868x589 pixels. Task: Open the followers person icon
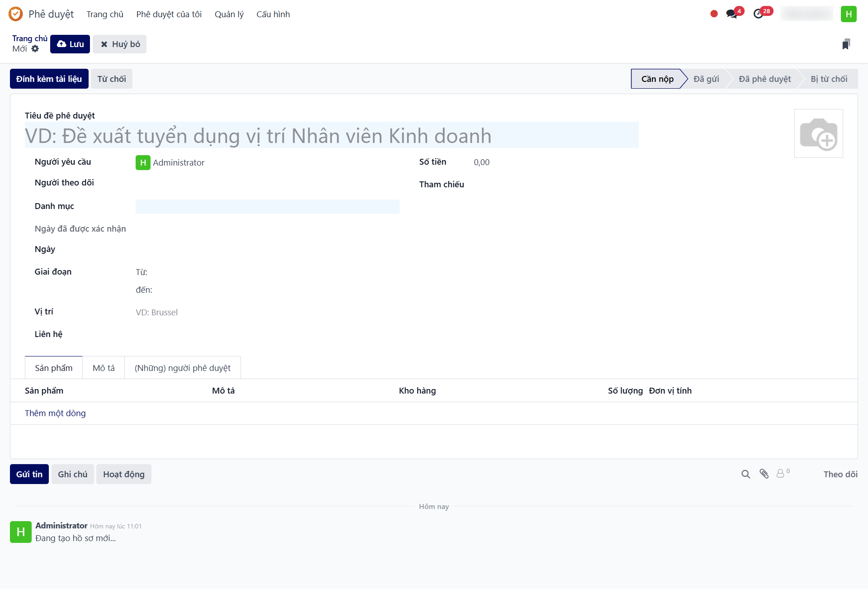[781, 474]
